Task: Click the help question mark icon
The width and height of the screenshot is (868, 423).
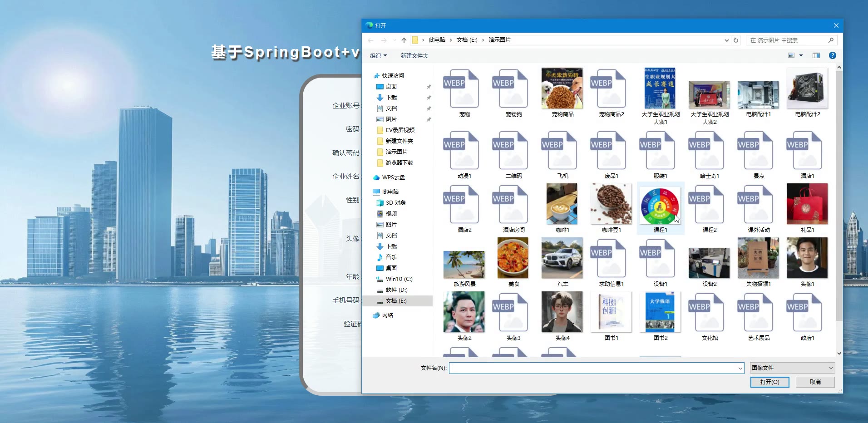Action: point(832,55)
